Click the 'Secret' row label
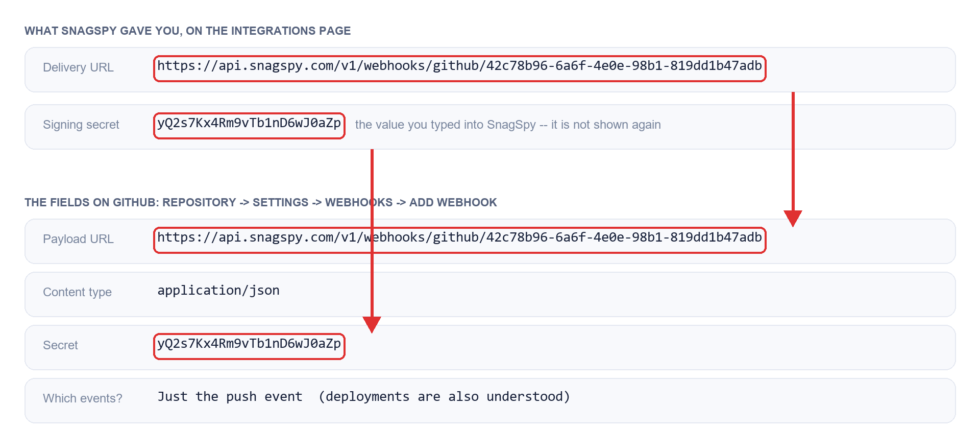 point(60,345)
